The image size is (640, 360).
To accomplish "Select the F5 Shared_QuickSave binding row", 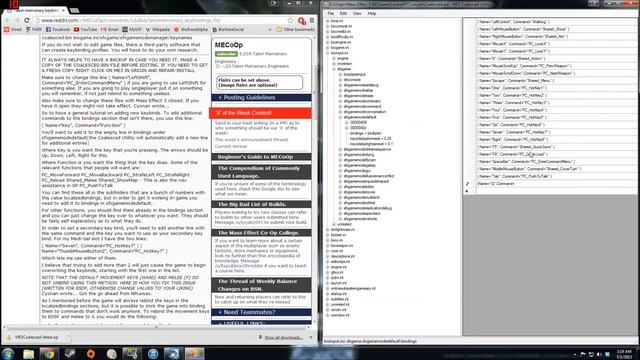I will coord(556,147).
